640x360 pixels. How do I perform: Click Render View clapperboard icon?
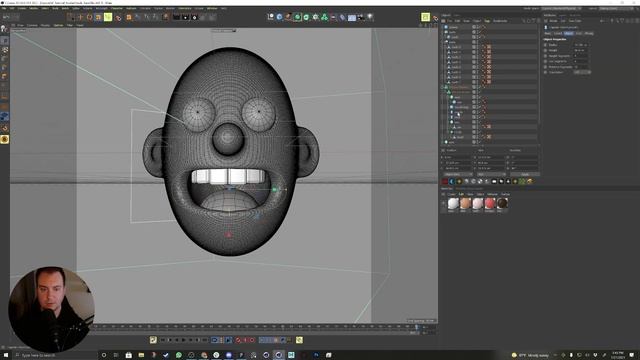[176, 17]
